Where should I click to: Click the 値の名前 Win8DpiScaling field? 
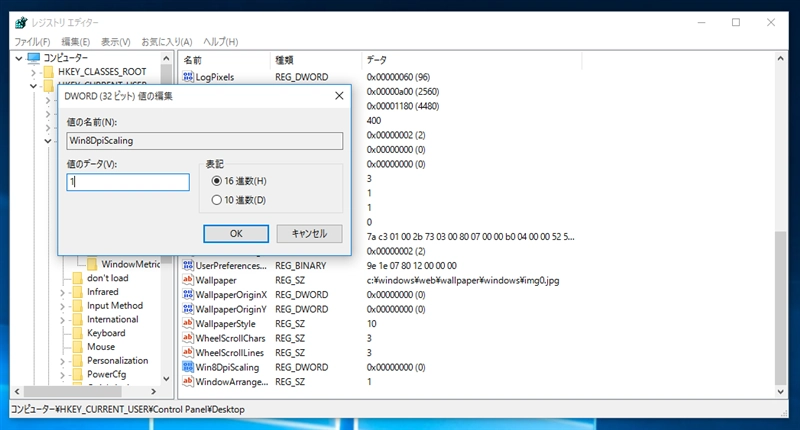pyautogui.click(x=205, y=141)
